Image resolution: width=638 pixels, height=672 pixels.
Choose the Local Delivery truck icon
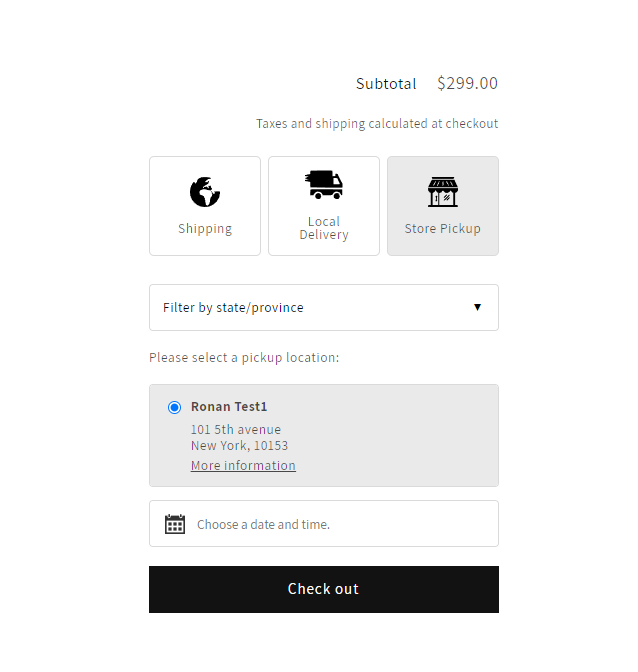(324, 185)
